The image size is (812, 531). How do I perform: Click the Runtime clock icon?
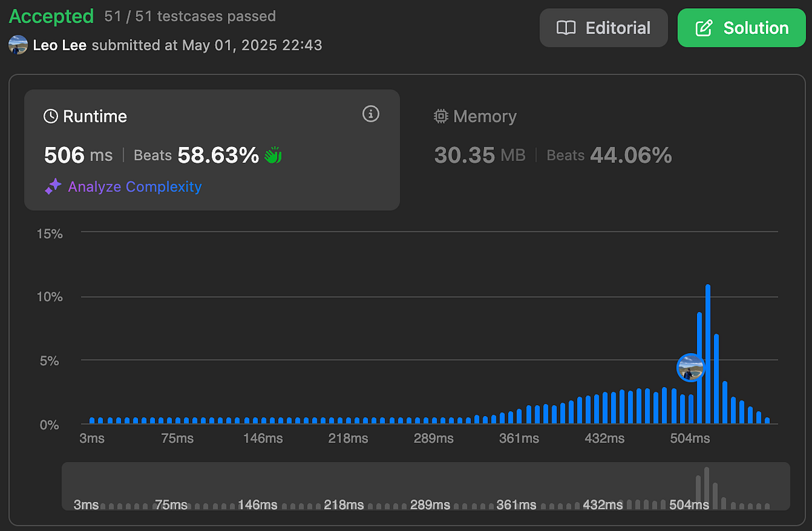click(x=50, y=116)
